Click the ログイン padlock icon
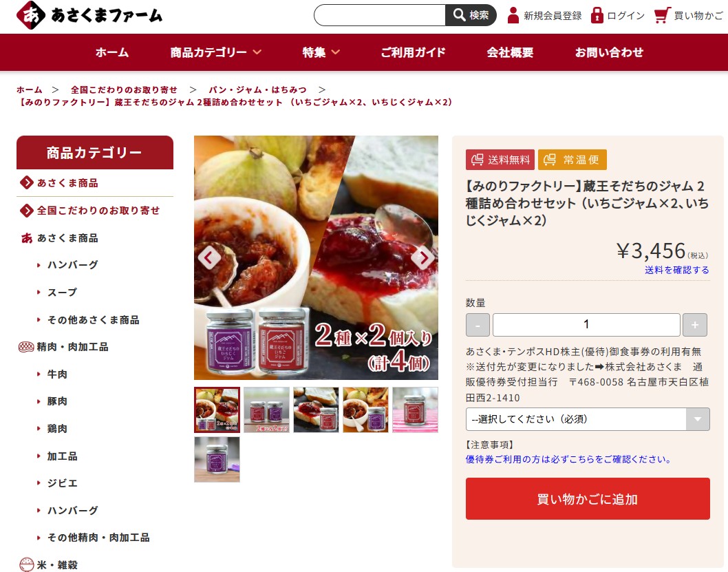Image resolution: width=728 pixels, height=572 pixels. pos(597,15)
